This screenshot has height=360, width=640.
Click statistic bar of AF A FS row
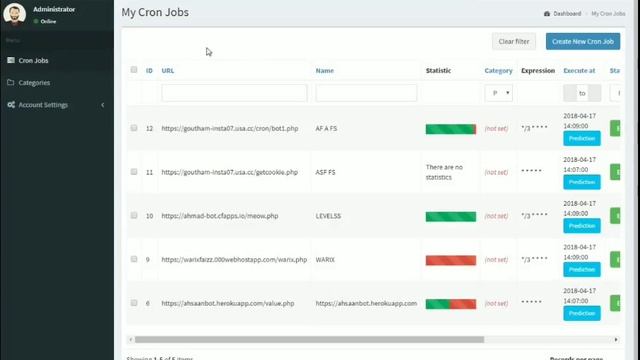[451, 129]
